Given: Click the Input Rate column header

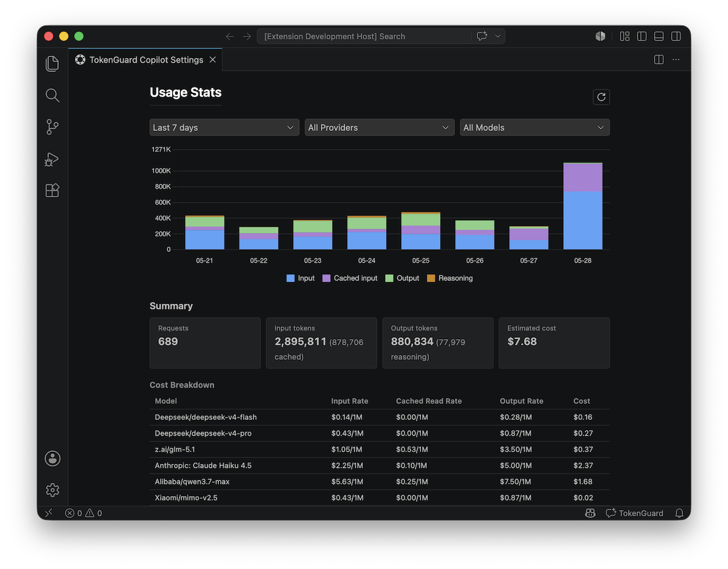Looking at the screenshot, I should (349, 401).
